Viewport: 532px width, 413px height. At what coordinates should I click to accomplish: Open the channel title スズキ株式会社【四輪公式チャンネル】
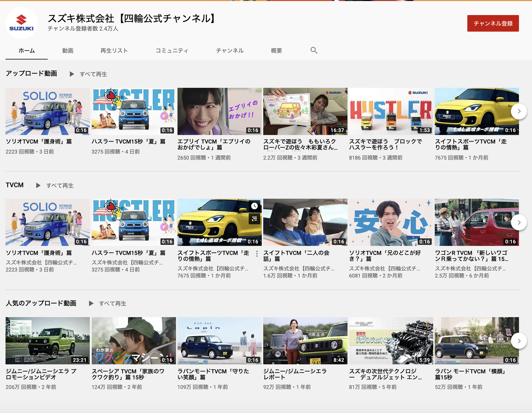[x=131, y=18]
